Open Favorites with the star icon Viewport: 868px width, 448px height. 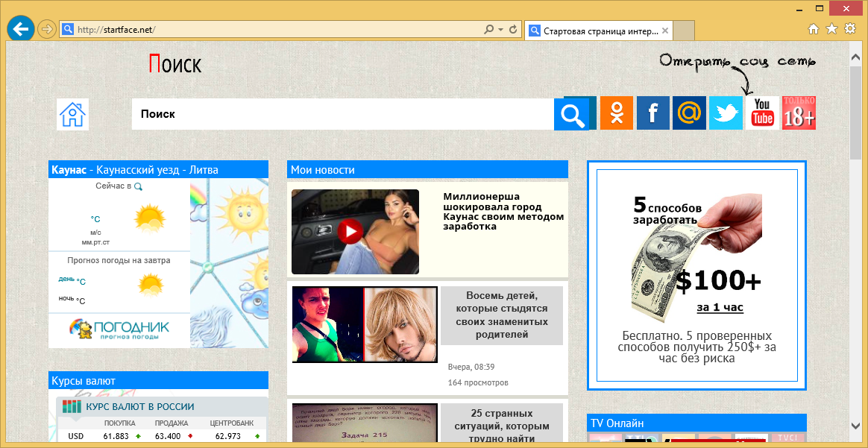831,29
